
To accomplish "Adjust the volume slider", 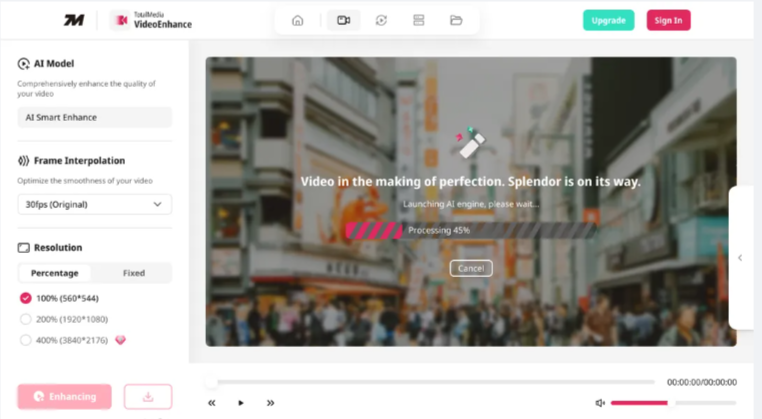I will coord(670,403).
